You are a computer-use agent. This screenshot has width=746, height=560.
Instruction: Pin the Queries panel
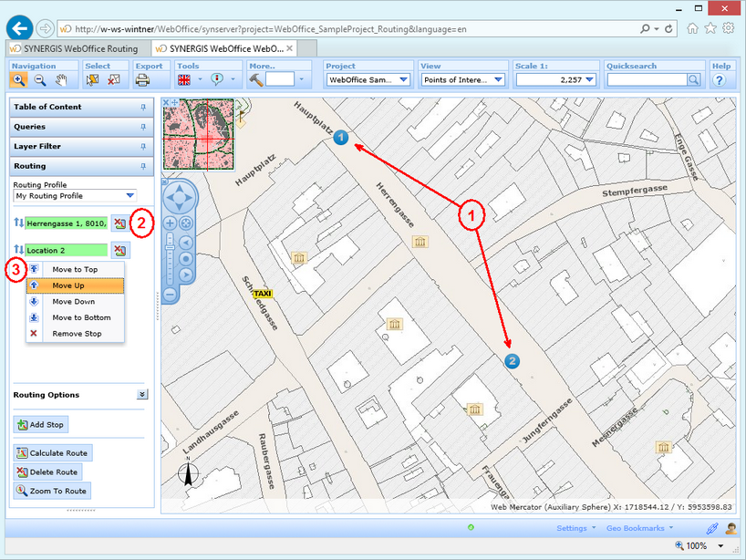click(x=142, y=127)
